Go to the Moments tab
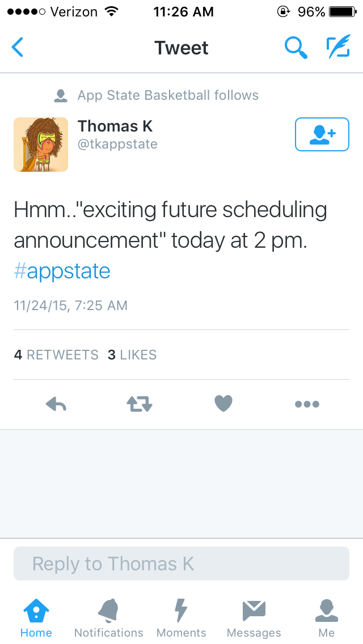This screenshot has width=363, height=644. coord(181,618)
